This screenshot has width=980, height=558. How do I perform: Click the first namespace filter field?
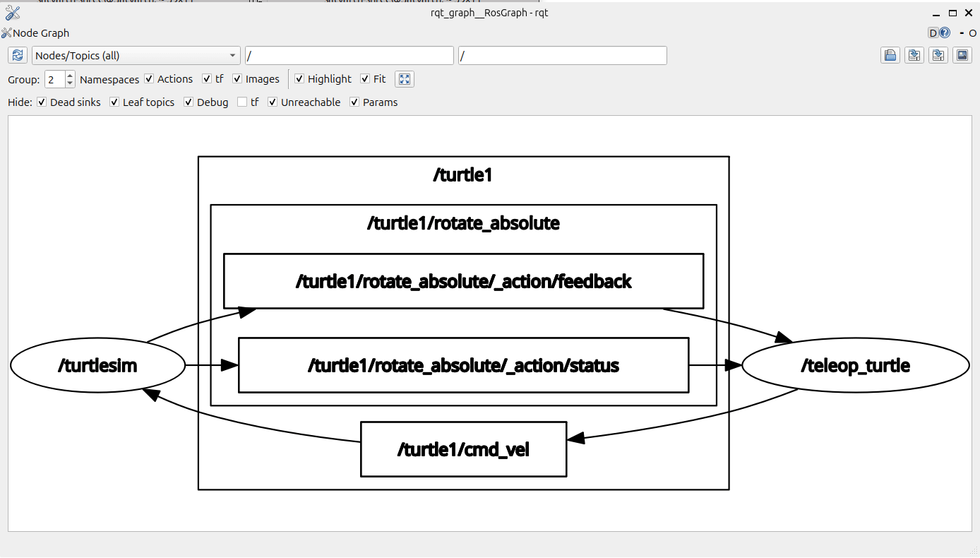[349, 56]
